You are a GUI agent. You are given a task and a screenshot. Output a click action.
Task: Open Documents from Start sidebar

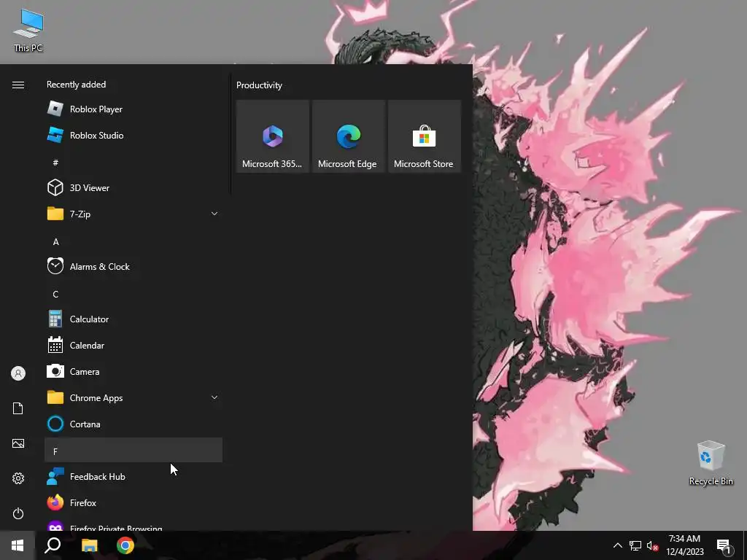(18, 408)
